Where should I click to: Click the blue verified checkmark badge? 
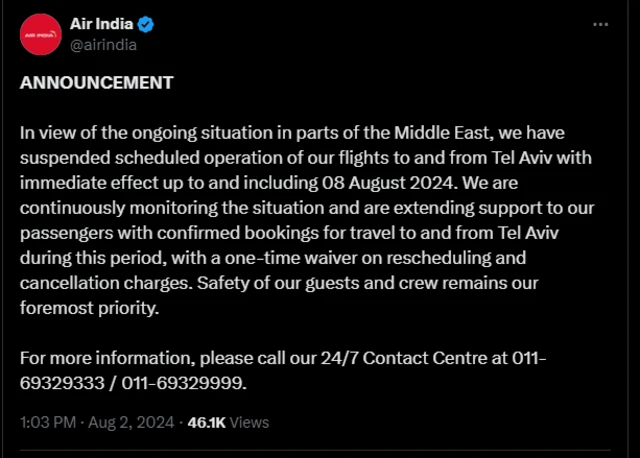tap(145, 24)
